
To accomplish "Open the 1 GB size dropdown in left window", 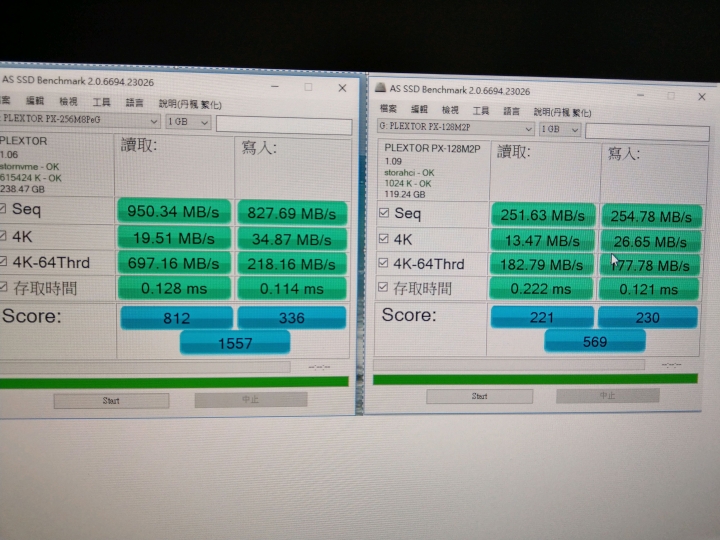I will [x=188, y=122].
